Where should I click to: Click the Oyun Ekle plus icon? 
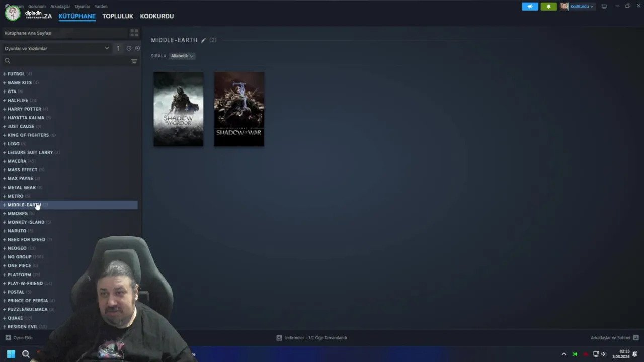[8, 338]
